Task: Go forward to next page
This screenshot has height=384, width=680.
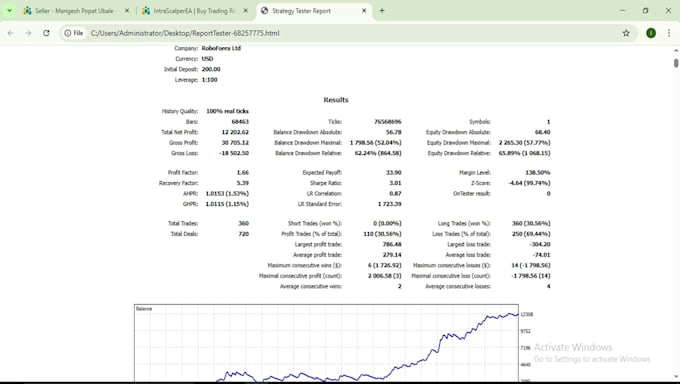Action: [x=29, y=33]
